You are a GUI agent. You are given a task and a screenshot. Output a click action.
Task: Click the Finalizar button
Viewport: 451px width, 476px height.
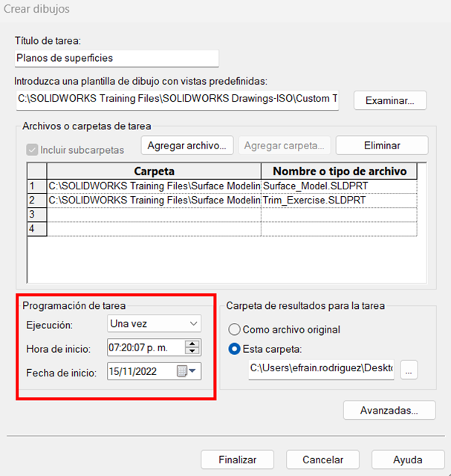[238, 460]
